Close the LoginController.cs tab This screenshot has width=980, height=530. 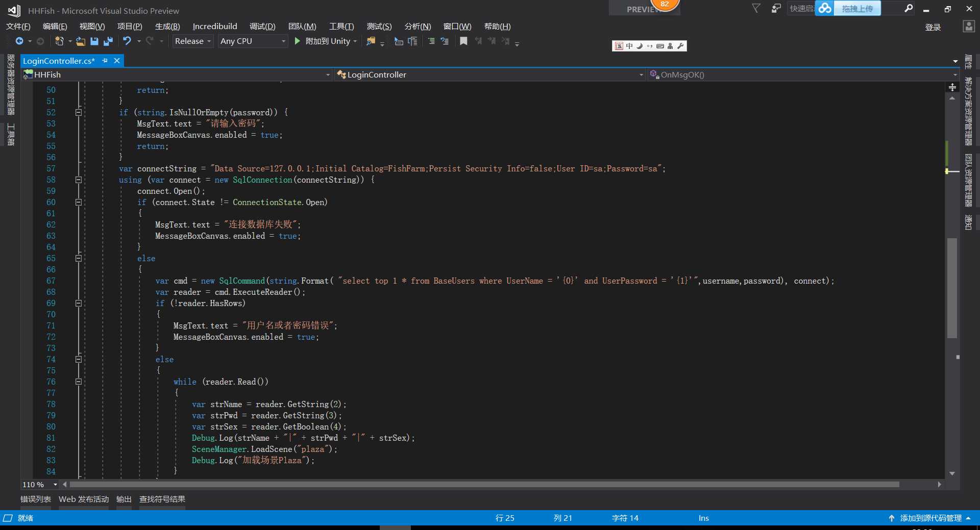pyautogui.click(x=117, y=61)
